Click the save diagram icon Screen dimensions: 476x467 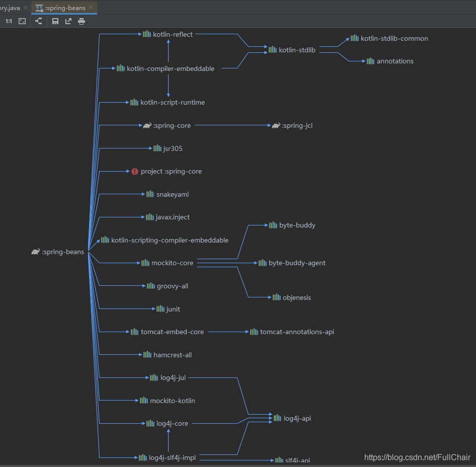(55, 21)
